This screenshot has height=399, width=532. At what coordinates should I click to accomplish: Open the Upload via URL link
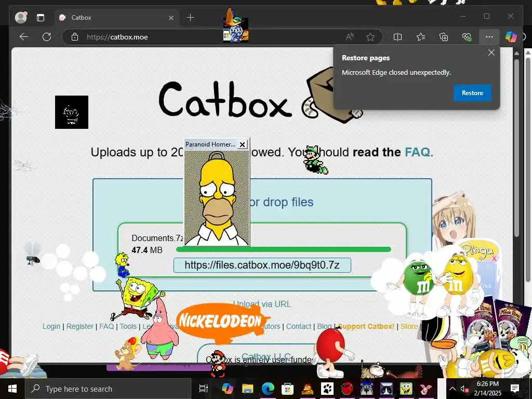click(x=262, y=304)
